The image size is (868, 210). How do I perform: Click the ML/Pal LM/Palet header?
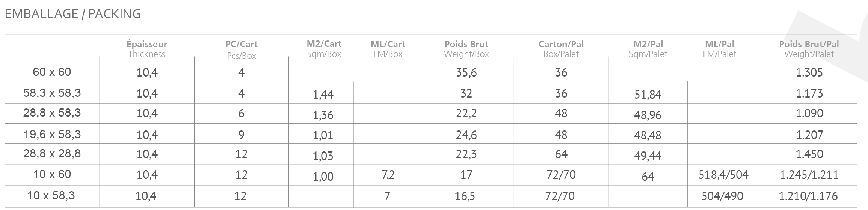click(x=720, y=49)
